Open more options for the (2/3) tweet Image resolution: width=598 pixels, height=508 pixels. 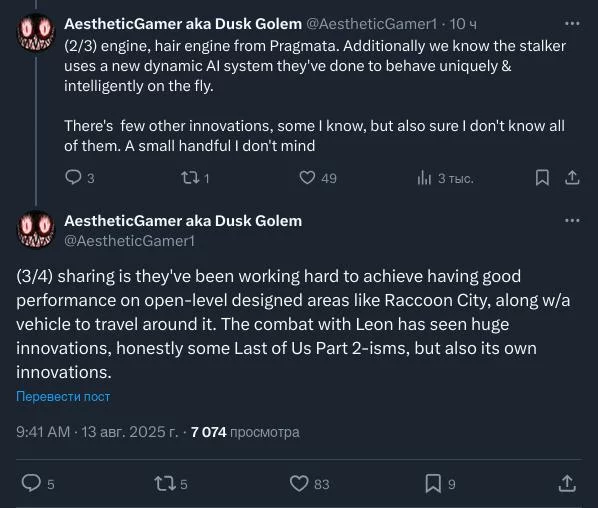click(572, 24)
